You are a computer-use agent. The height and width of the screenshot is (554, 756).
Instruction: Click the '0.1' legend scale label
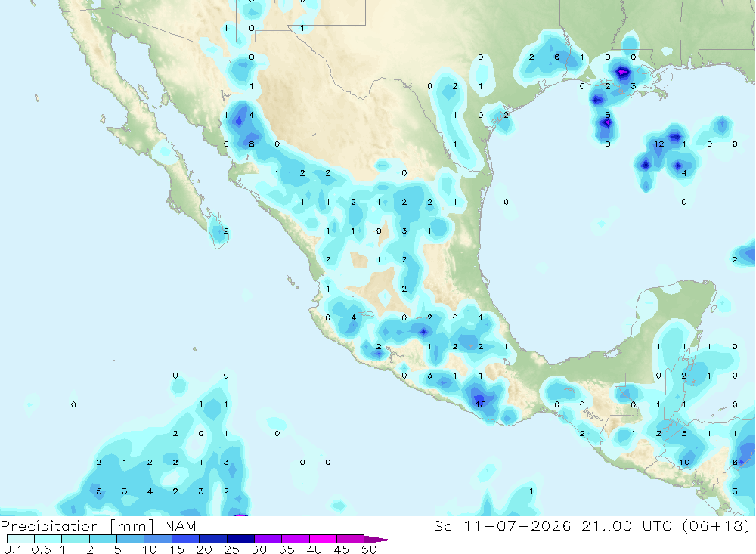tap(13, 549)
